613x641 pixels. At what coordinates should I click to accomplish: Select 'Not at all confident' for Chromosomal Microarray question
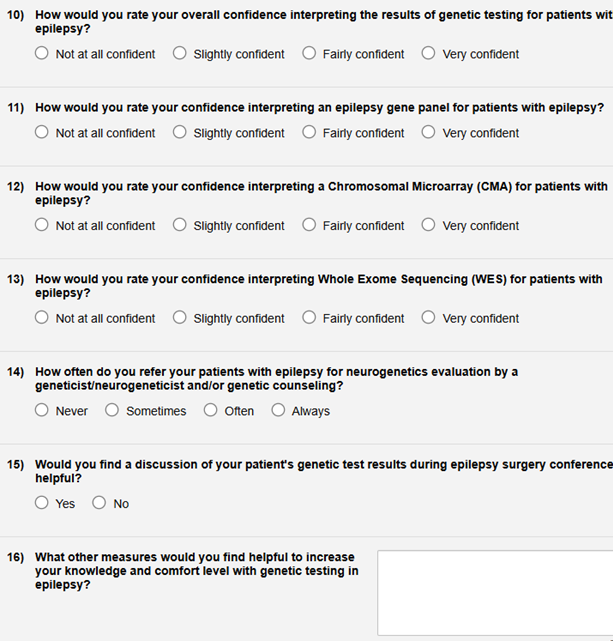tap(42, 226)
